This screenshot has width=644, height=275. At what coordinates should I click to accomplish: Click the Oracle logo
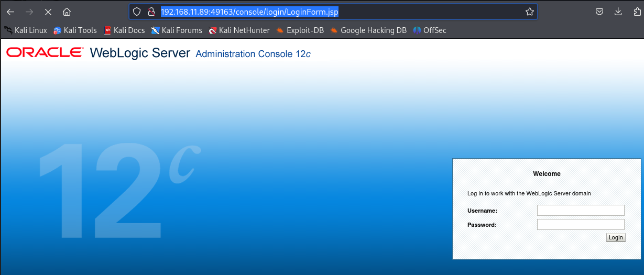[x=45, y=52]
